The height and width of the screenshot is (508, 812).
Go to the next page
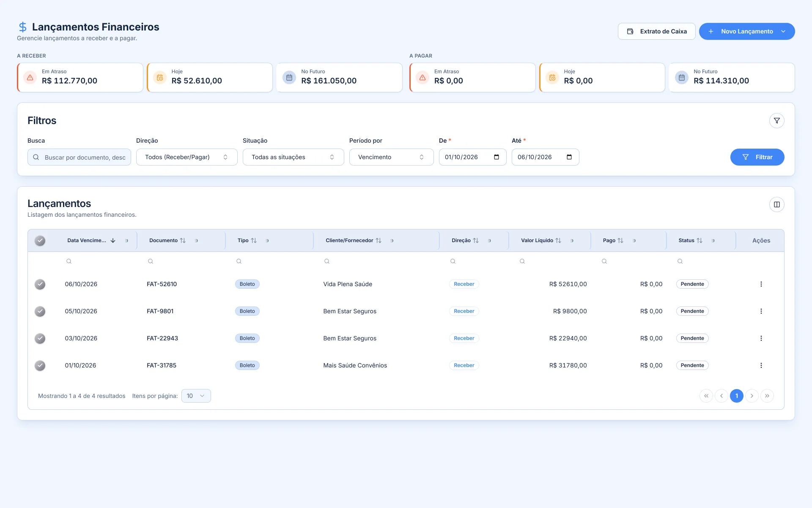752,396
